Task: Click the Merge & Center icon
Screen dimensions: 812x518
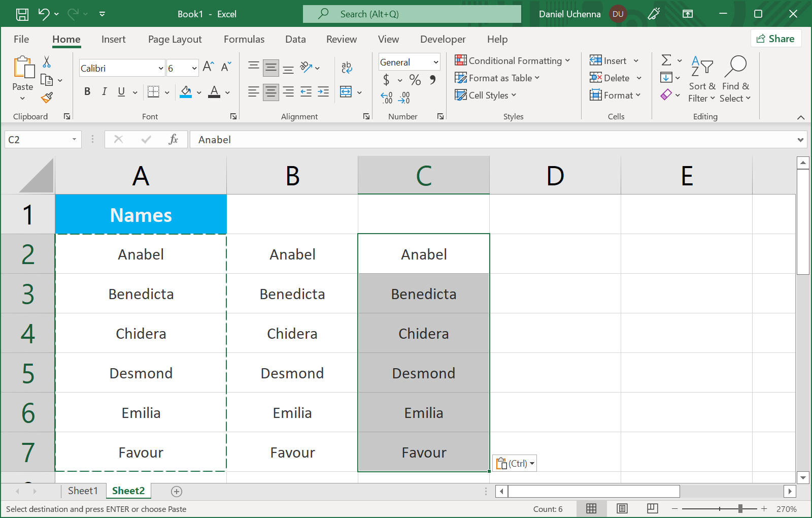Action: (346, 92)
